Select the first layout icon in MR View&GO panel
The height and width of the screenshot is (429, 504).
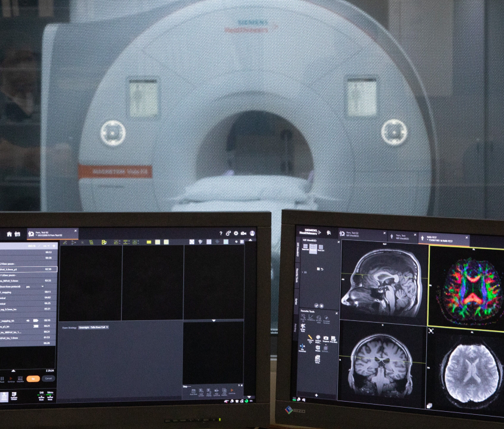point(305,247)
